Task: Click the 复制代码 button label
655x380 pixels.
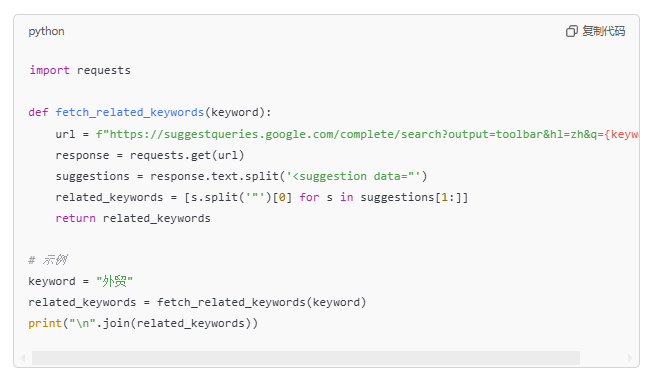Action: pos(604,31)
